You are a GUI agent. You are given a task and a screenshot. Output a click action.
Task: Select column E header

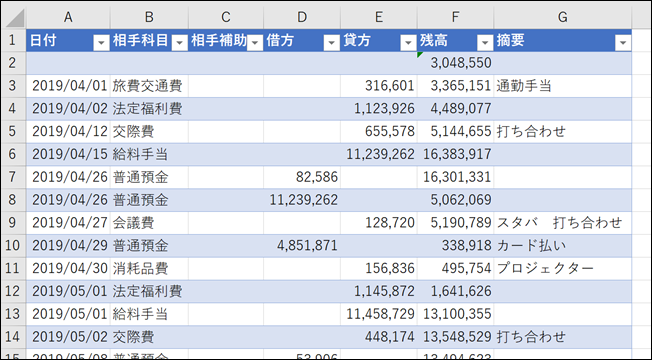click(379, 17)
